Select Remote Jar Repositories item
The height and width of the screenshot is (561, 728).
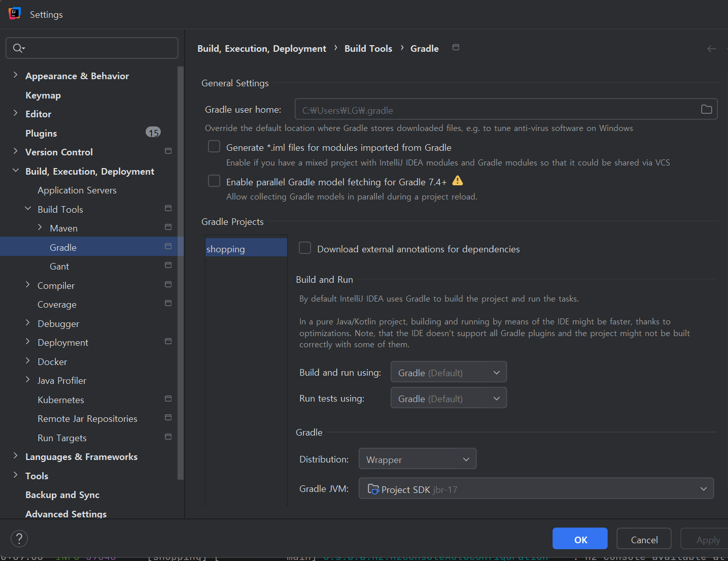tap(87, 418)
